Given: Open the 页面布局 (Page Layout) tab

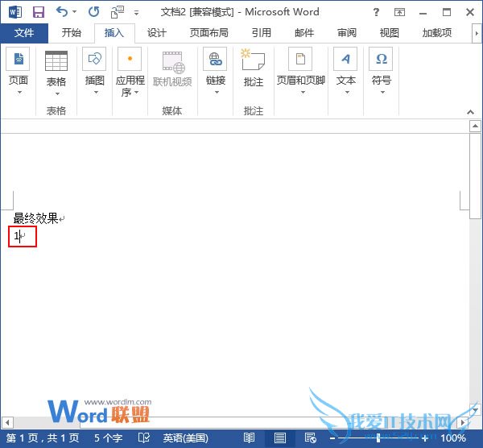Looking at the screenshot, I should click(x=208, y=33).
